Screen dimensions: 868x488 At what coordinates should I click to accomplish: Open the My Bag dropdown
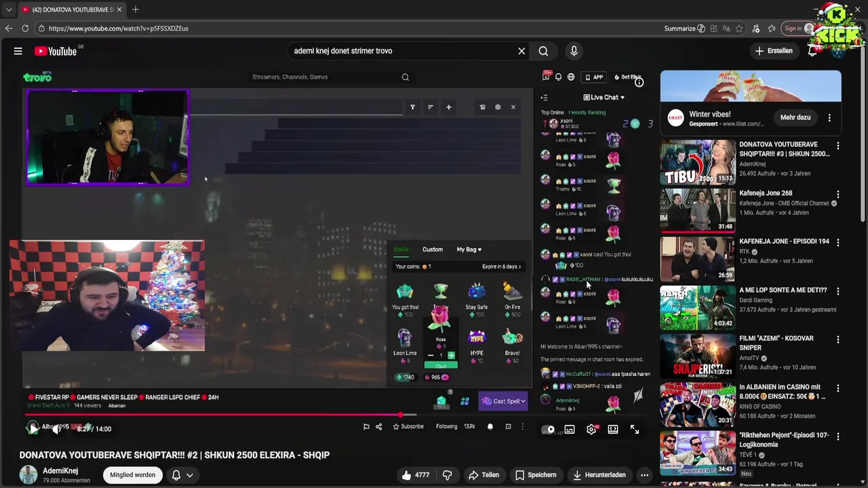click(469, 249)
